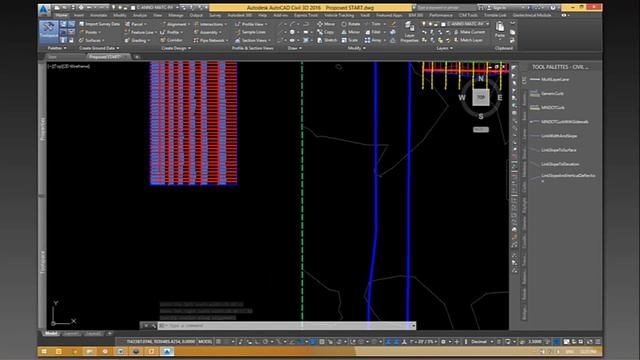Open the Grading dropdown

tap(137, 40)
